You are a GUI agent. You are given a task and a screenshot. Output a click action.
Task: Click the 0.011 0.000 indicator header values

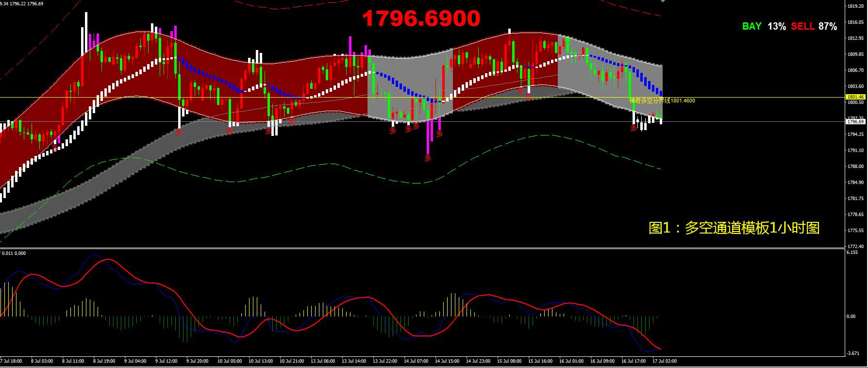coord(15,253)
